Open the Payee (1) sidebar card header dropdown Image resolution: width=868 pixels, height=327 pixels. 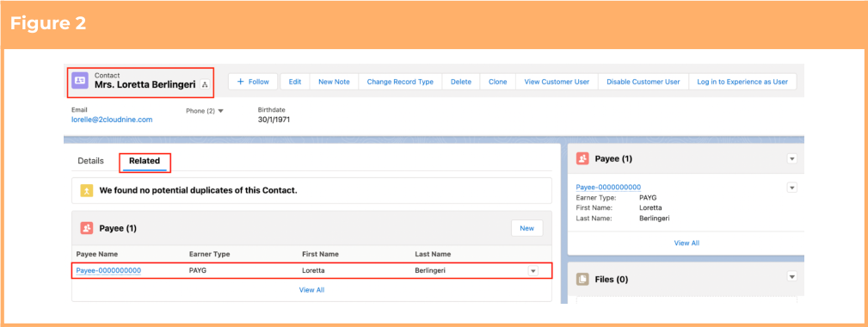(x=792, y=159)
